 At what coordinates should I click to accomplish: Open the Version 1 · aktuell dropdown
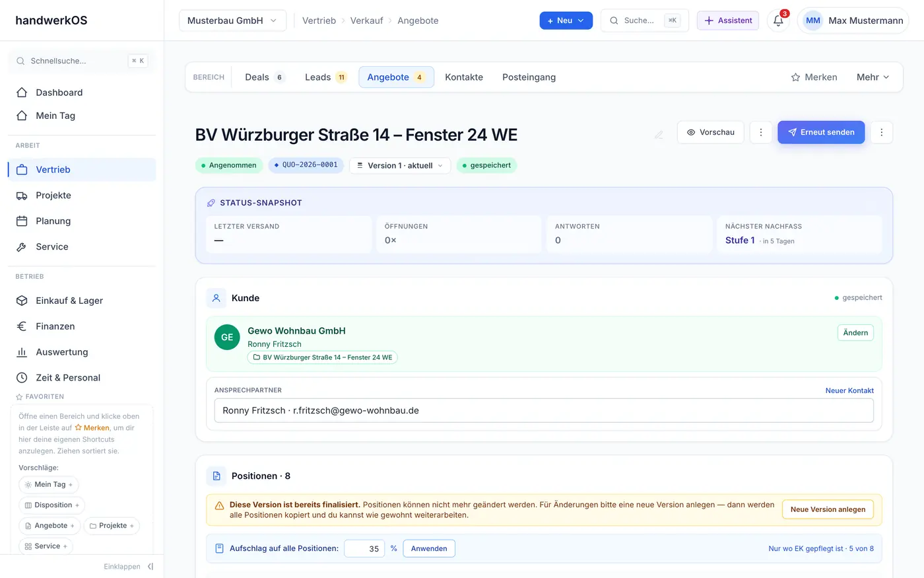point(400,165)
